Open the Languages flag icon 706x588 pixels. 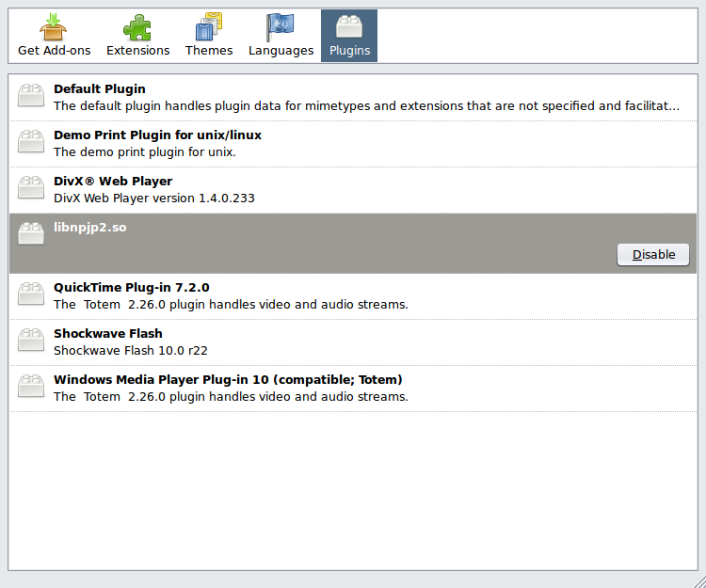tap(280, 27)
